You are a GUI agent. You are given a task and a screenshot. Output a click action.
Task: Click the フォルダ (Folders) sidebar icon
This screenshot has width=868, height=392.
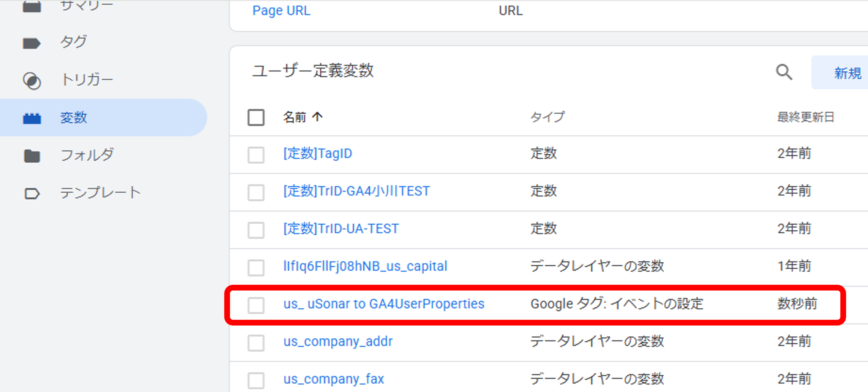(x=32, y=156)
